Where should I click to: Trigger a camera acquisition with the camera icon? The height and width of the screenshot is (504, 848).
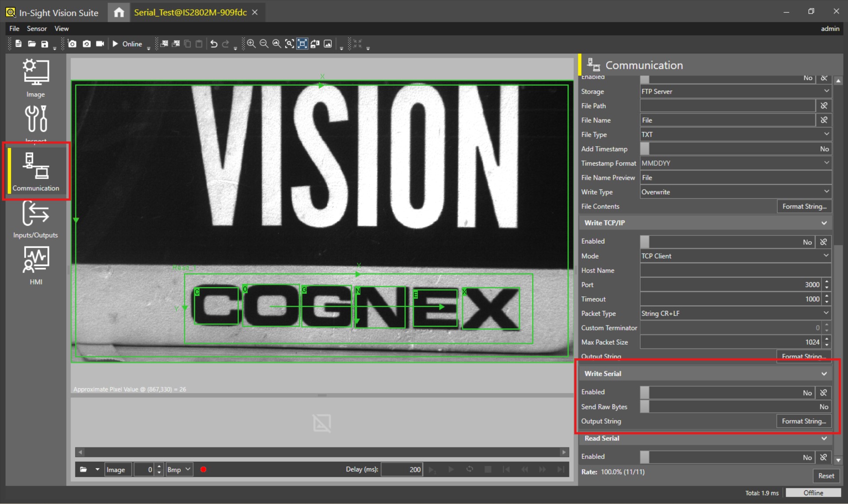72,44
